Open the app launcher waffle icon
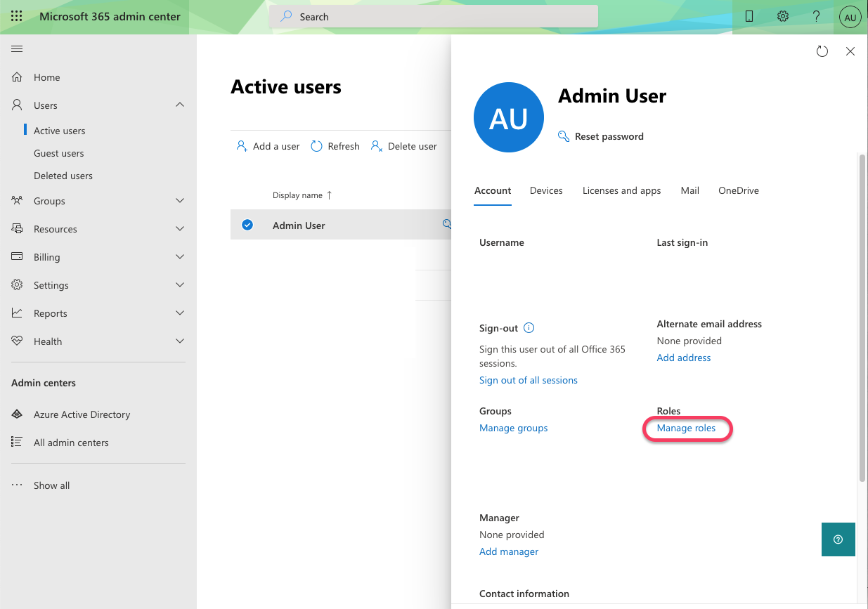The height and width of the screenshot is (609, 868). pyautogui.click(x=17, y=17)
